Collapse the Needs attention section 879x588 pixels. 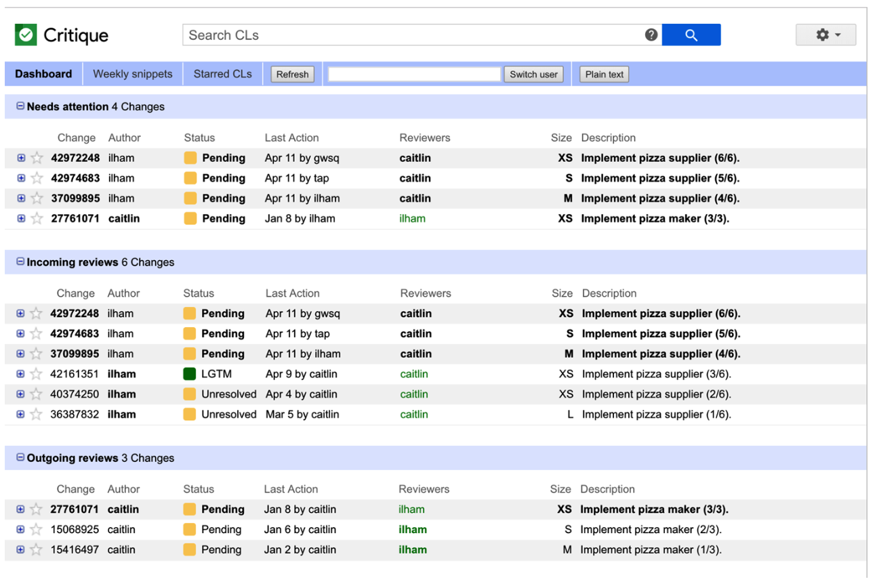click(20, 106)
